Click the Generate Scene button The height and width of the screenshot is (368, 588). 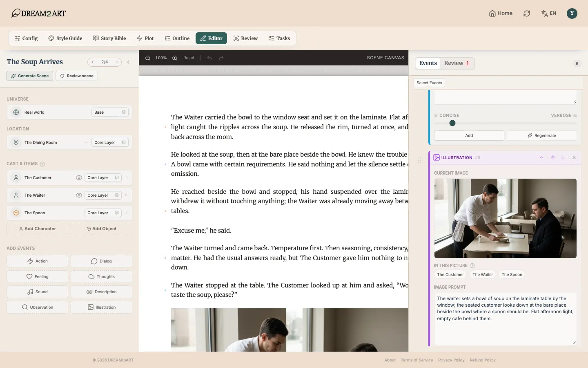tap(30, 76)
